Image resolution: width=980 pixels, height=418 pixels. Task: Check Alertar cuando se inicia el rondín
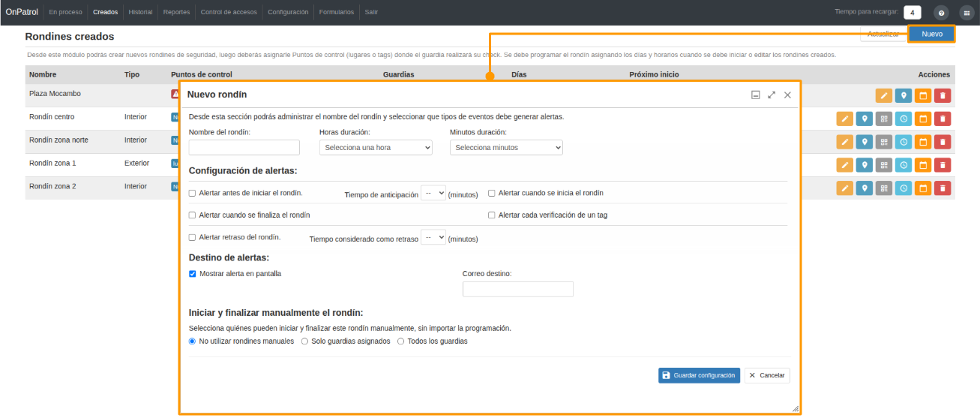pos(492,193)
